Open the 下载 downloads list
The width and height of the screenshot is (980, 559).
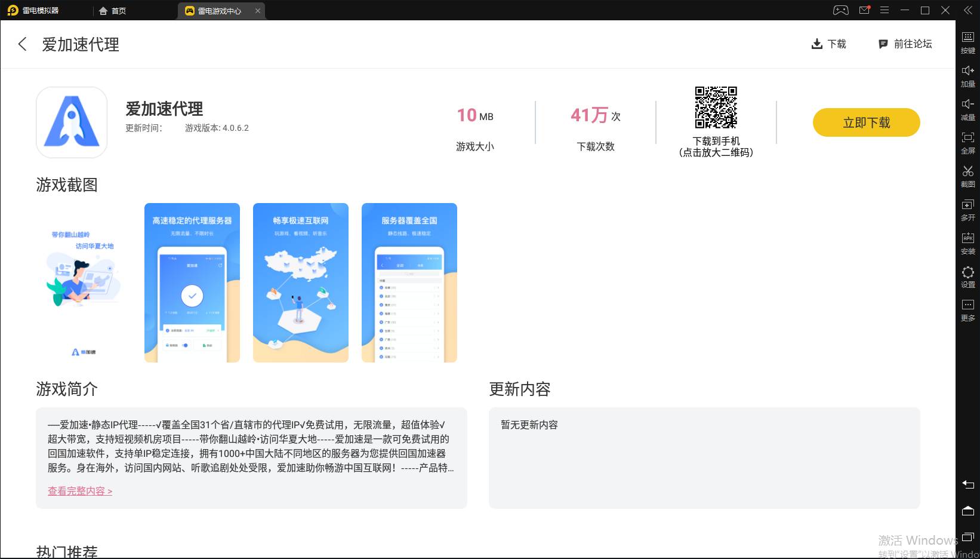pyautogui.click(x=829, y=44)
